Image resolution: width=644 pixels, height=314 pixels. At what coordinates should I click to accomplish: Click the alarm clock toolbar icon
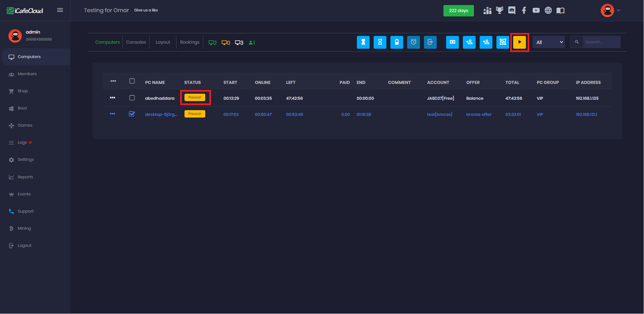(x=413, y=42)
